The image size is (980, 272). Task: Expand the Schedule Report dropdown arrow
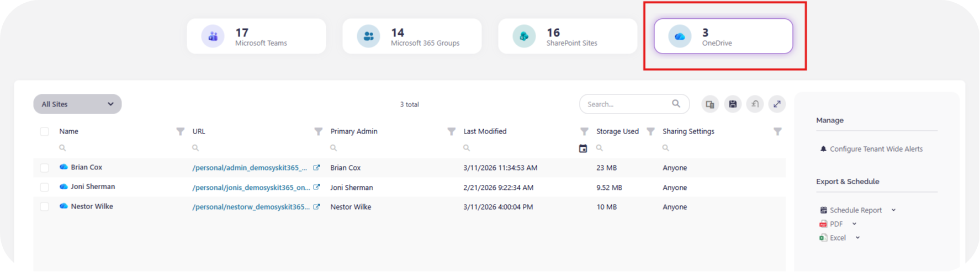(893, 210)
